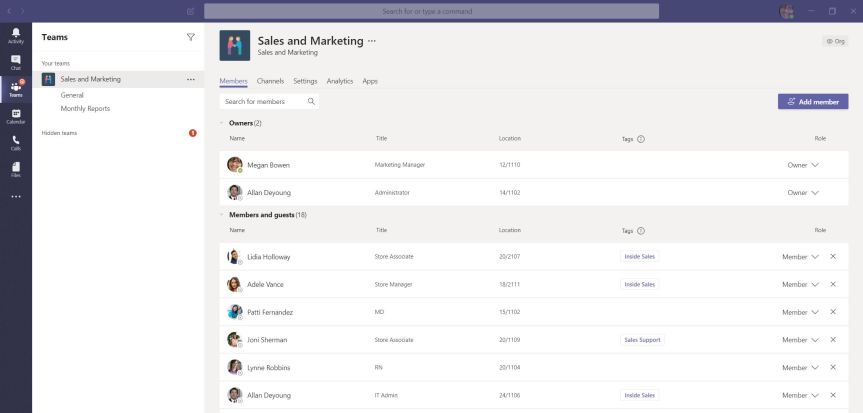This screenshot has width=863, height=413.
Task: Remove Lidia Holloway using X icon
Action: coord(833,257)
